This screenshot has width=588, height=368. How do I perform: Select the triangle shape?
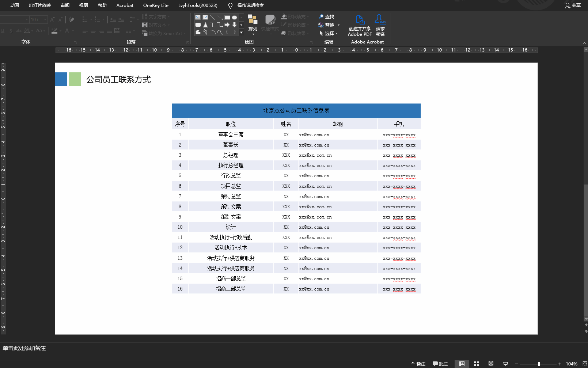(205, 25)
